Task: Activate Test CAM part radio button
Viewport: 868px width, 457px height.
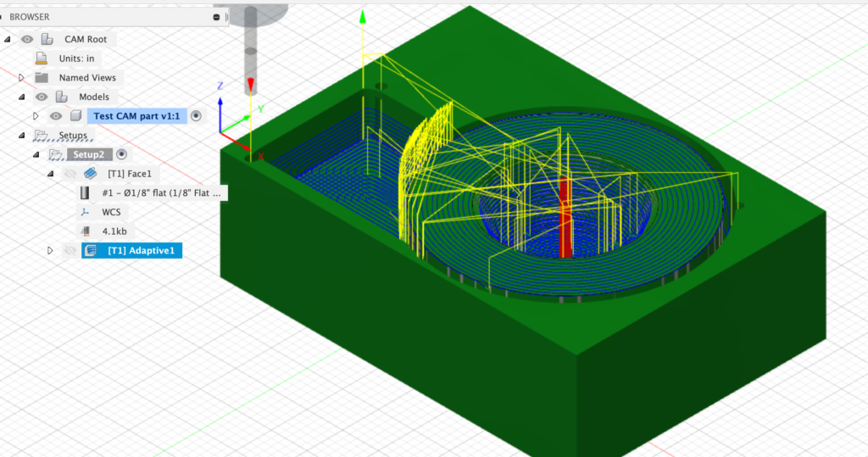Action: [x=196, y=116]
